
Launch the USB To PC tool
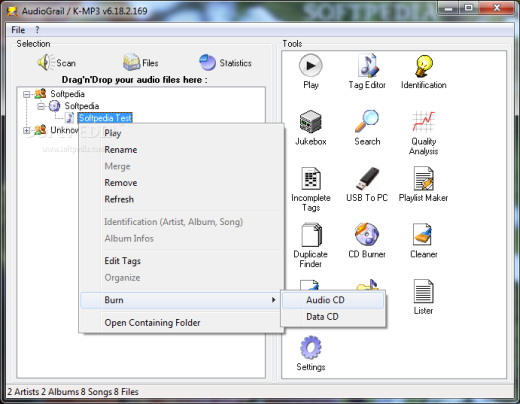coord(367,178)
